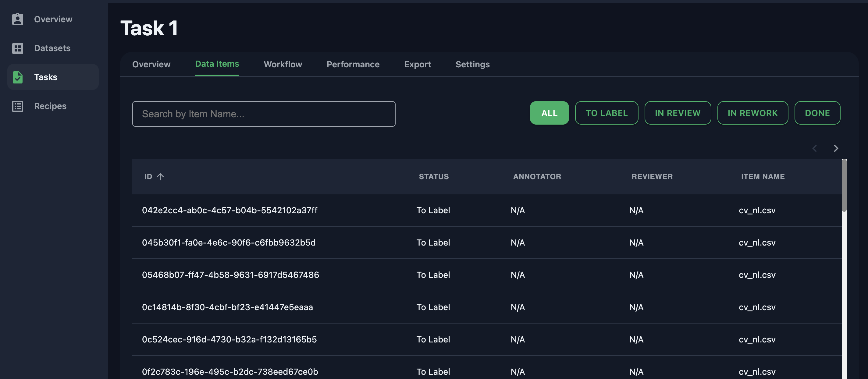Click reviewer N/A in row 0c14814b
This screenshot has width=868, height=379.
point(636,307)
